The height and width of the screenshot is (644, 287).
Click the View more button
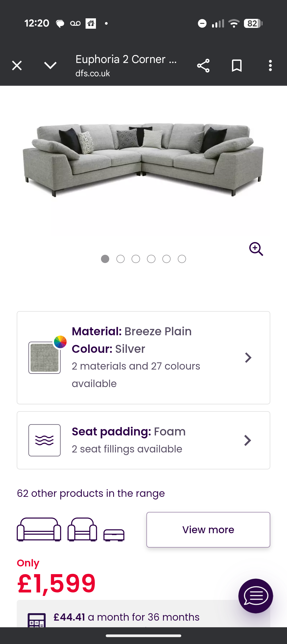(x=208, y=530)
